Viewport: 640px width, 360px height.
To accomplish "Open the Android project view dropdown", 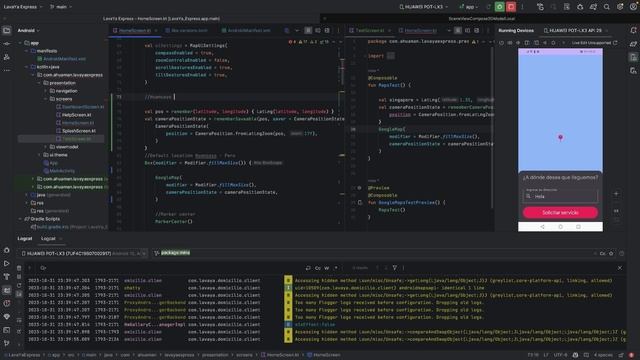I will tap(29, 30).
